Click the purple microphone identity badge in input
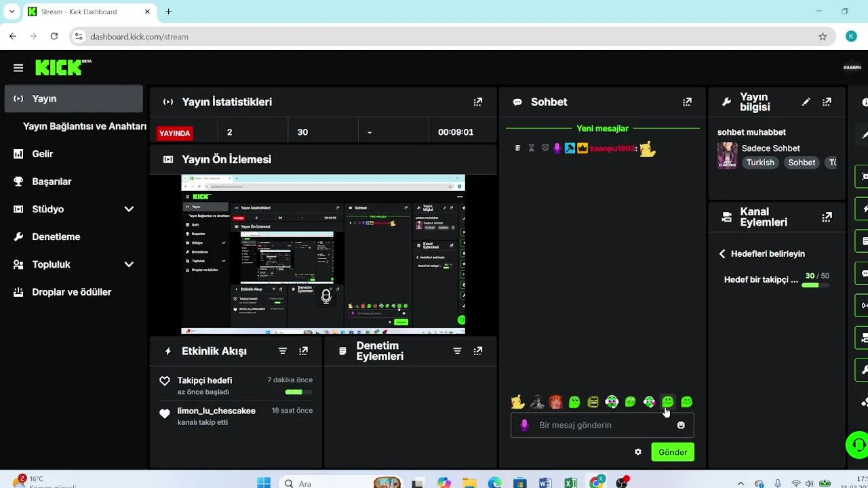The width and height of the screenshot is (868, 488). click(x=524, y=425)
